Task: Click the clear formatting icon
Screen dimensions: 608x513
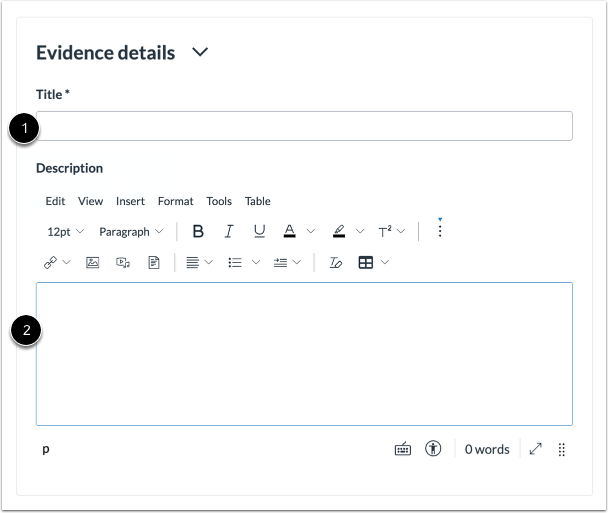Action: (x=335, y=263)
